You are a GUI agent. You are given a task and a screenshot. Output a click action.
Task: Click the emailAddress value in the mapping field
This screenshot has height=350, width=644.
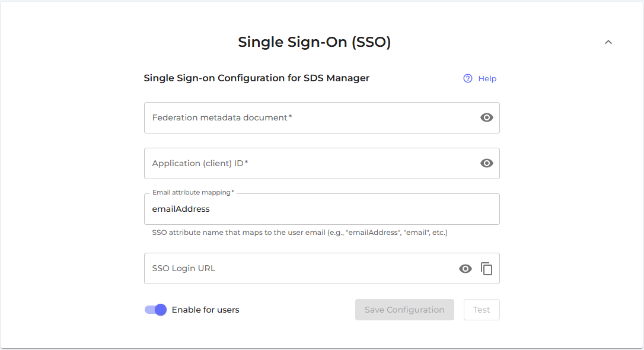(181, 209)
